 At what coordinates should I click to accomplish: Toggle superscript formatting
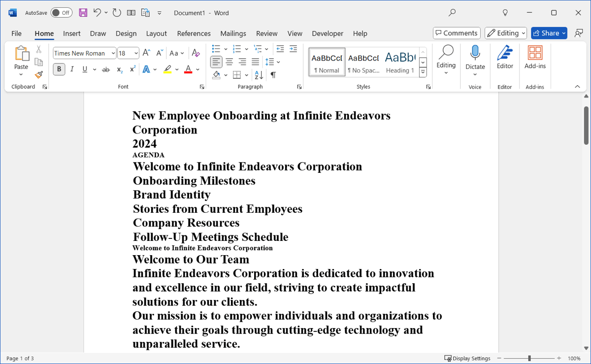coord(132,69)
